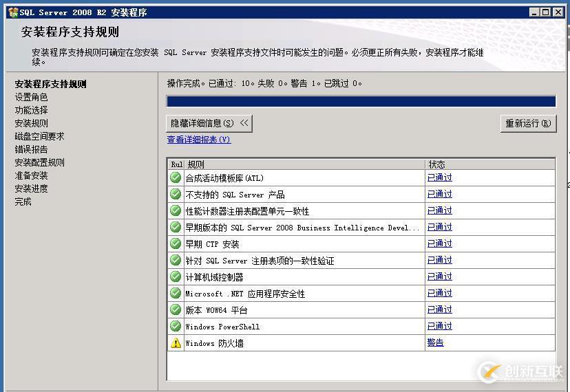Open 已通过 link for Windows PowerShell
The width and height of the screenshot is (570, 392).
[439, 326]
